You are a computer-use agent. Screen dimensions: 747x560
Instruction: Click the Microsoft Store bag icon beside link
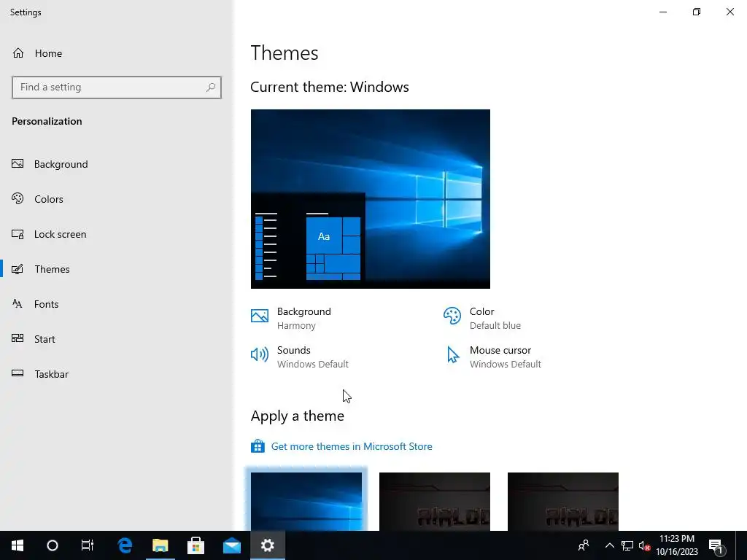(x=258, y=446)
